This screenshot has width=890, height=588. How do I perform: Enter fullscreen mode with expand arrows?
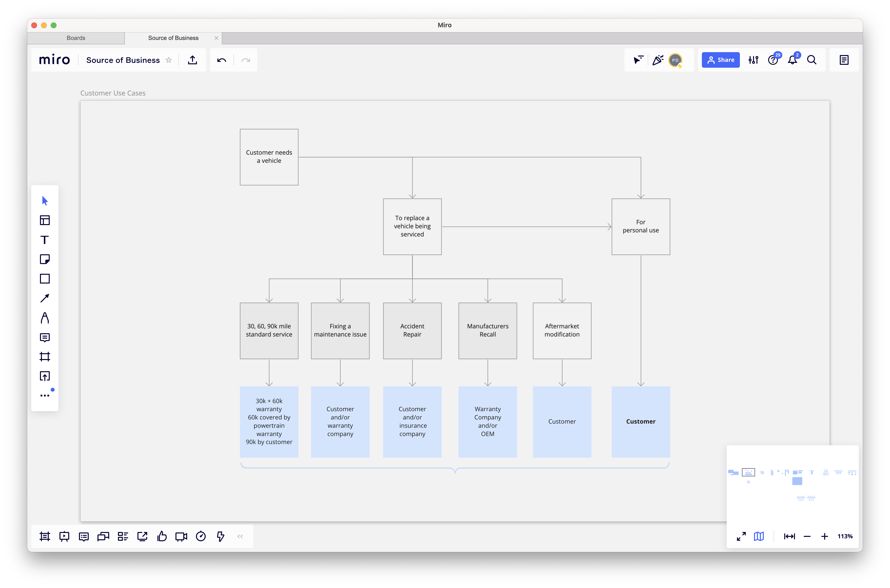(741, 536)
